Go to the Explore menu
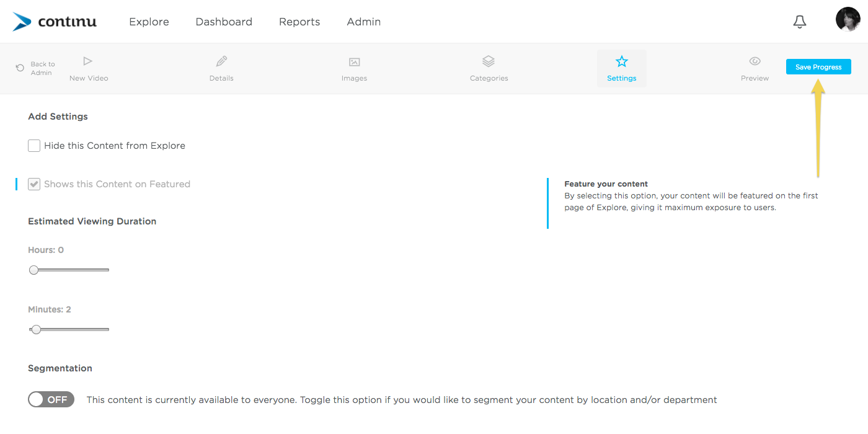 (x=149, y=22)
